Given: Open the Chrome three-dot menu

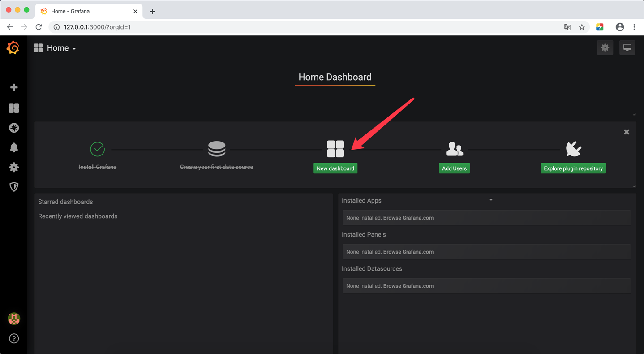Looking at the screenshot, I should pos(634,27).
